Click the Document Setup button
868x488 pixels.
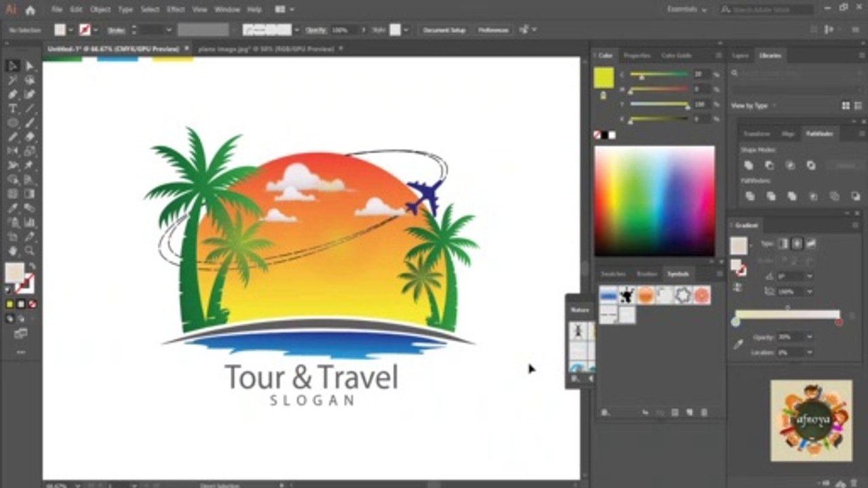tap(445, 30)
